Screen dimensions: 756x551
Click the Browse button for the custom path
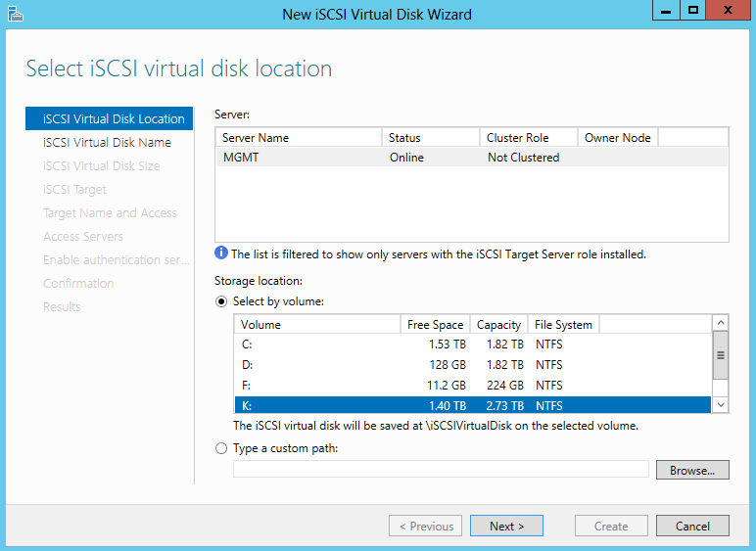692,471
